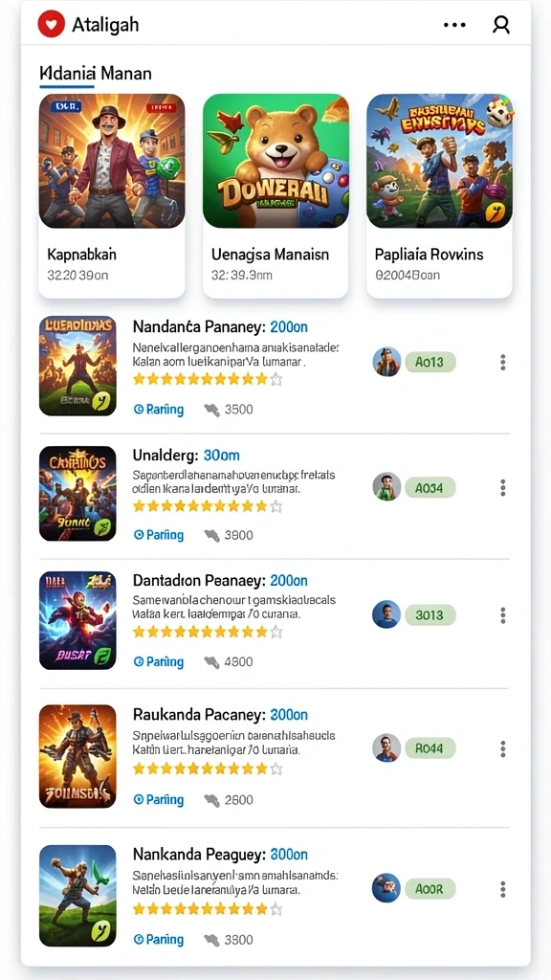
Task: Click the A034 green badge
Action: [430, 487]
